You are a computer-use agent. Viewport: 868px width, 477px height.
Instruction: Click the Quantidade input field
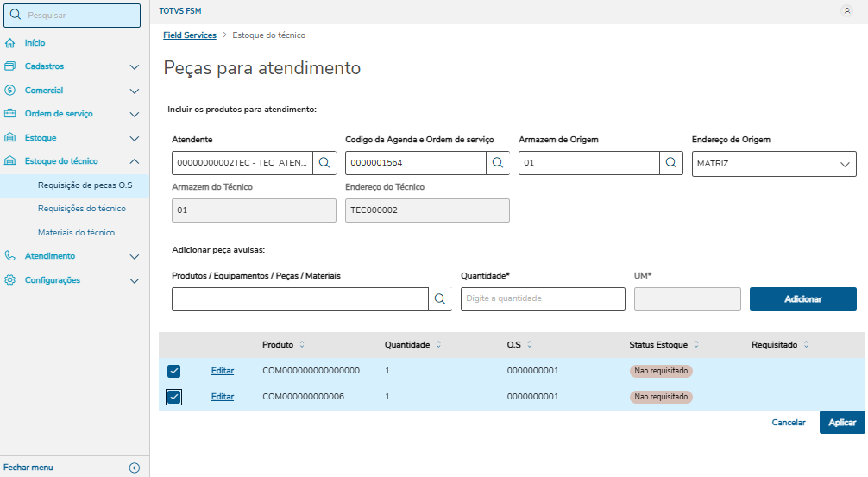(542, 298)
